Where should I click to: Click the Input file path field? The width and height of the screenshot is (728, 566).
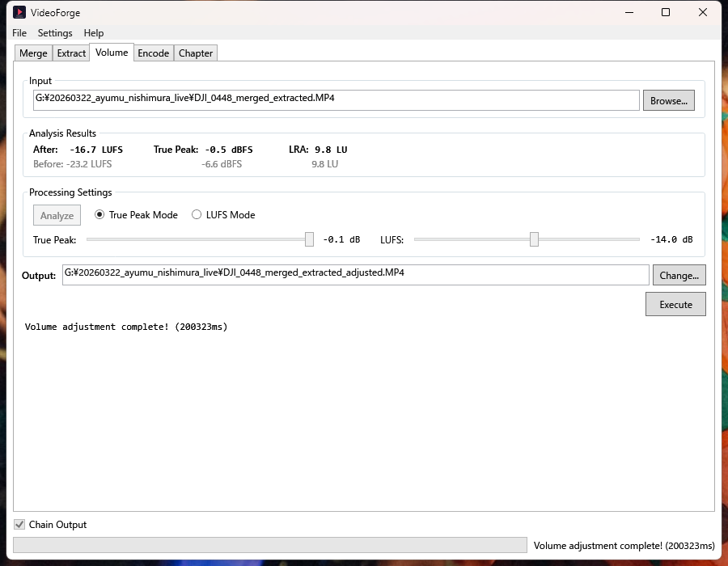(336, 100)
